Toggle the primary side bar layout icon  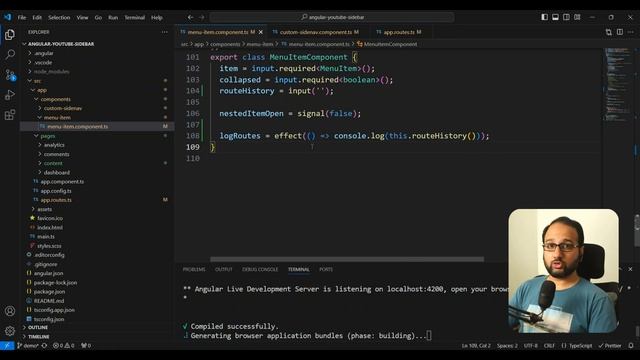pos(544,17)
